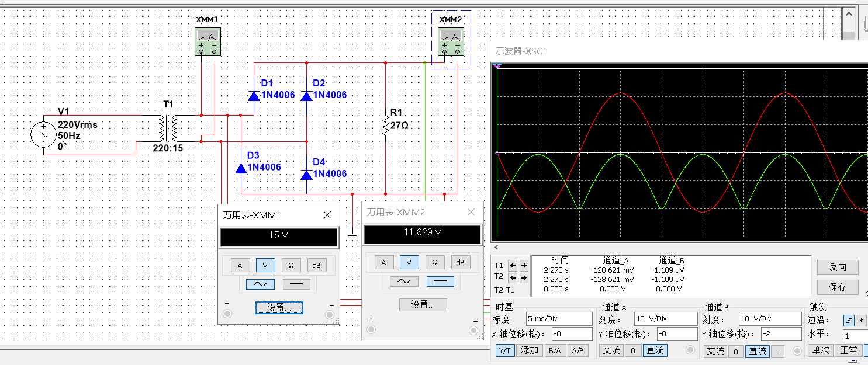Set Channel A coupling to 0
Viewport: 868px width, 365px height.
(632, 350)
